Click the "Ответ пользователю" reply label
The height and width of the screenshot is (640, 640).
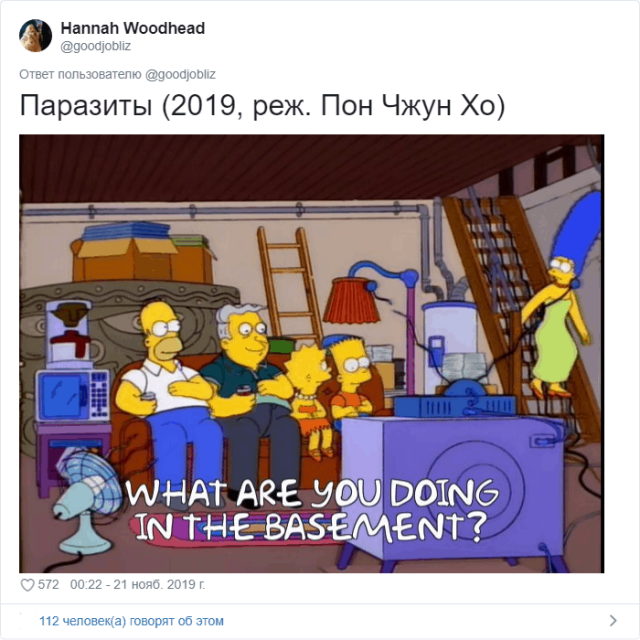tap(80, 74)
